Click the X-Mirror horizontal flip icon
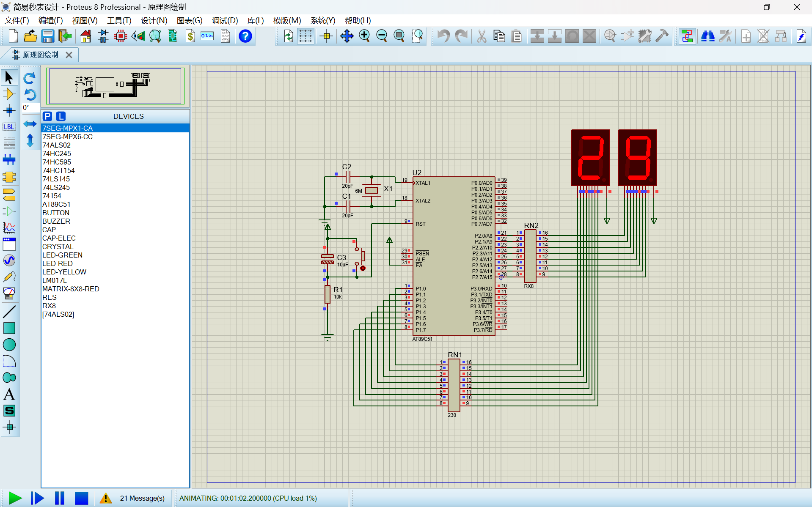This screenshot has height=507, width=812. pyautogui.click(x=30, y=124)
